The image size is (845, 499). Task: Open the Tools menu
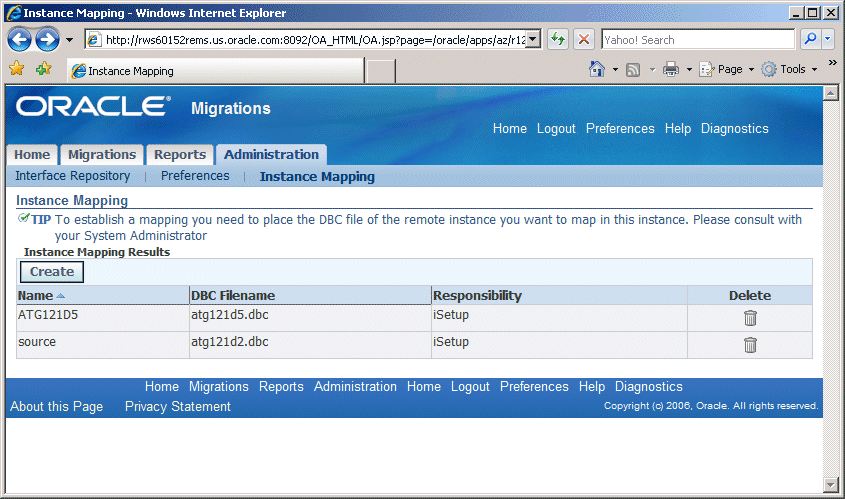(789, 69)
